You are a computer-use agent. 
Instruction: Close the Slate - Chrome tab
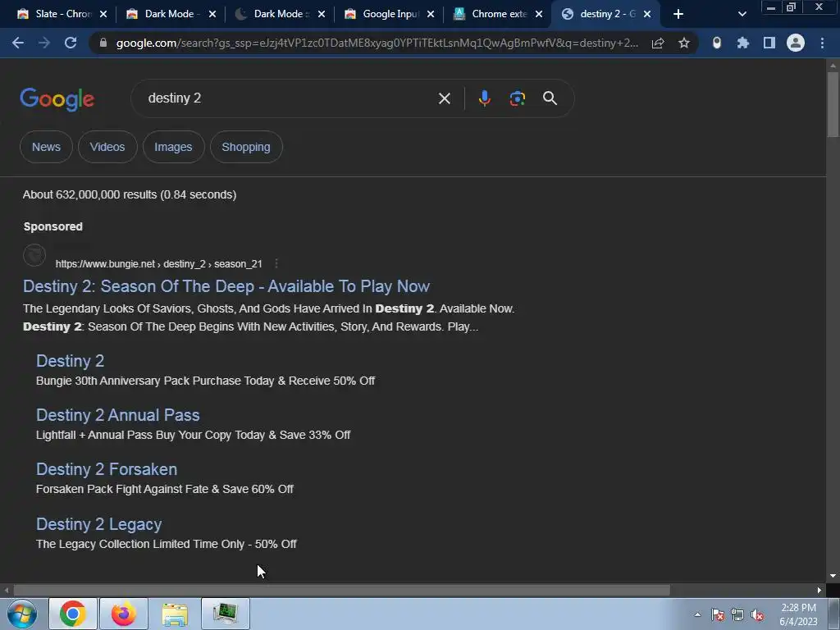coord(103,15)
